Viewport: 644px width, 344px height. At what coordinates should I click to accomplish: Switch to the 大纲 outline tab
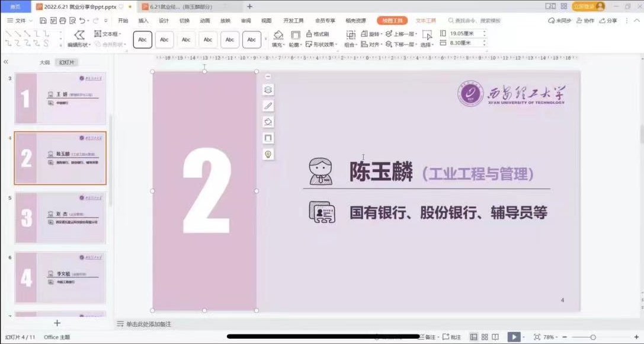point(45,62)
